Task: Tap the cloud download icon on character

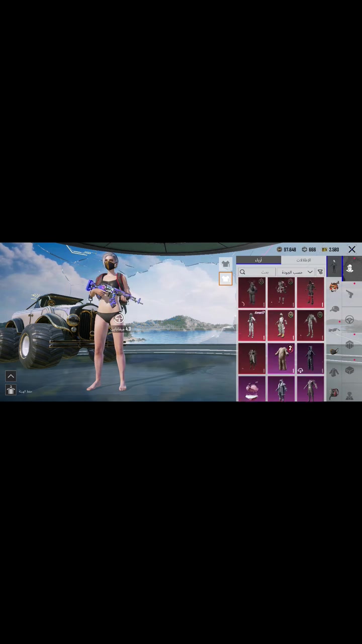Action: tap(119, 318)
